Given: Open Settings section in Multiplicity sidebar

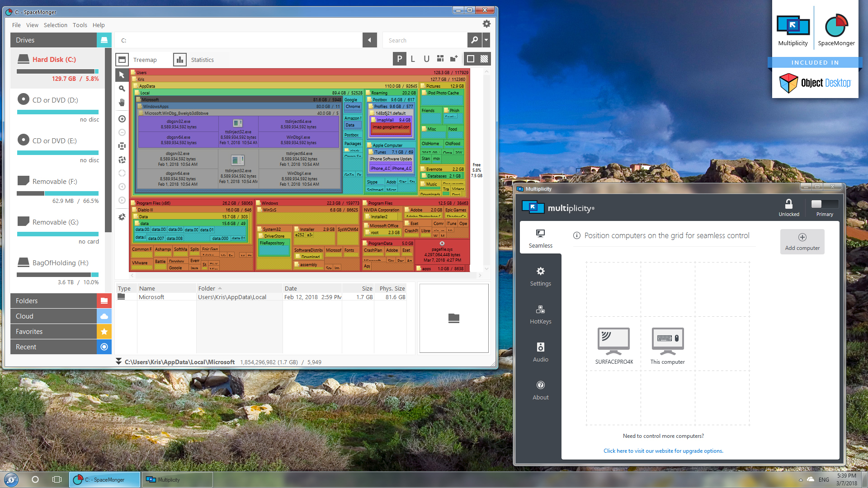Looking at the screenshot, I should [x=541, y=277].
